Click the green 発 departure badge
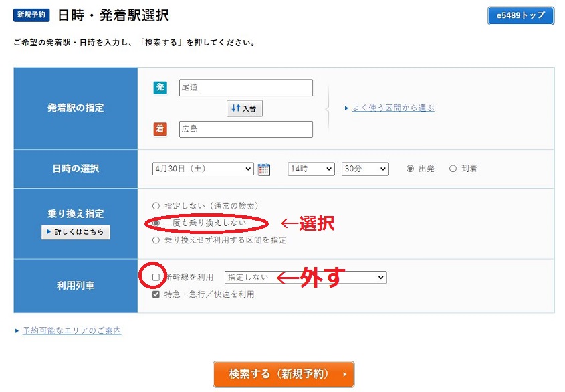565x392 pixels. tap(160, 87)
